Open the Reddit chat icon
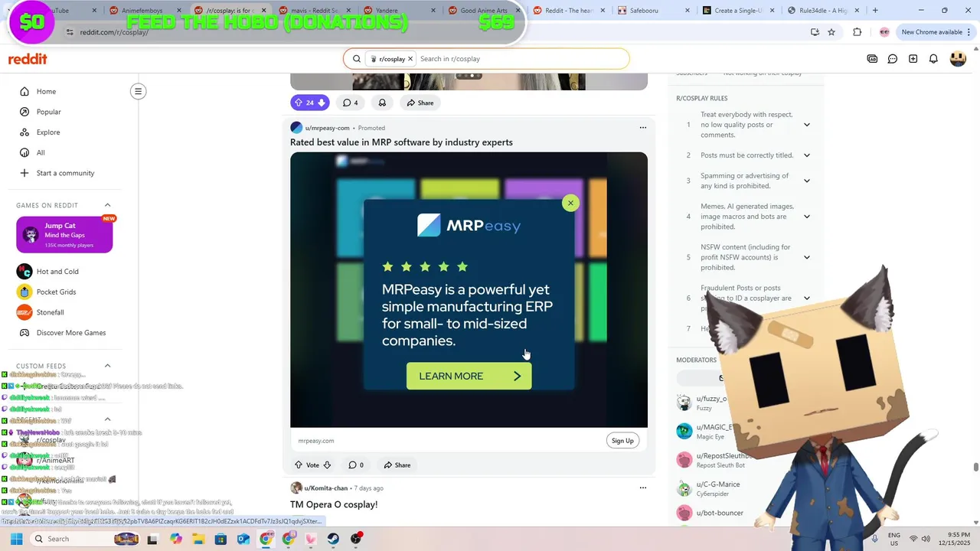The image size is (980, 551). pos(893,59)
